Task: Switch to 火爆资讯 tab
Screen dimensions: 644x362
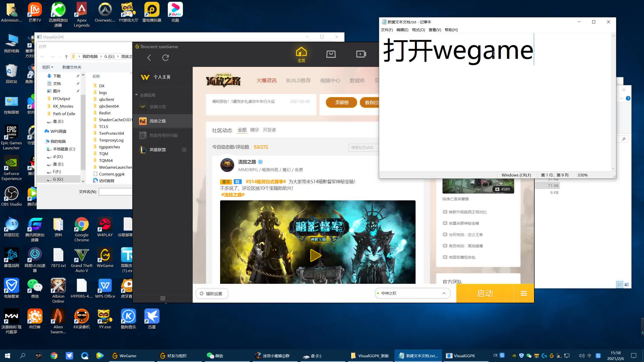Action: 266,80
